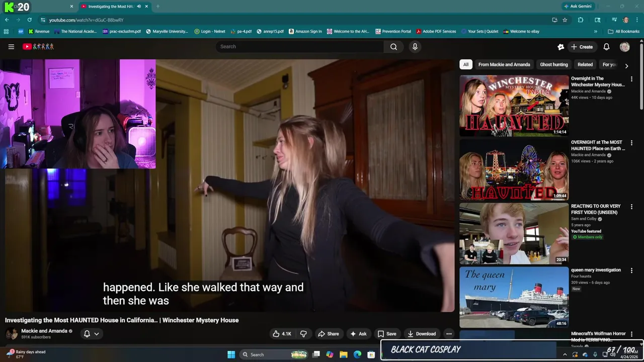This screenshot has width=644, height=362.
Task: Open the notifications bell in YouTube header
Action: pos(606,47)
